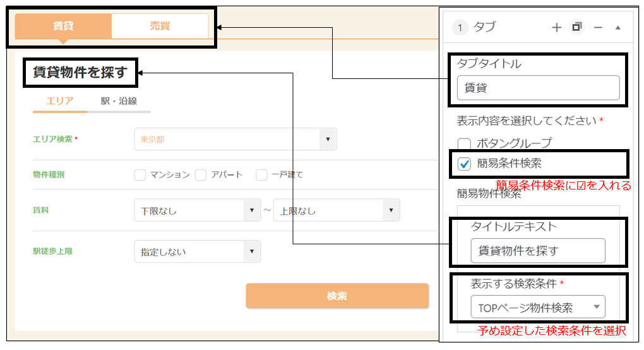Screen dimensions: 644x350
Task: Open the 上限なし rent dropdown
Action: (336, 211)
